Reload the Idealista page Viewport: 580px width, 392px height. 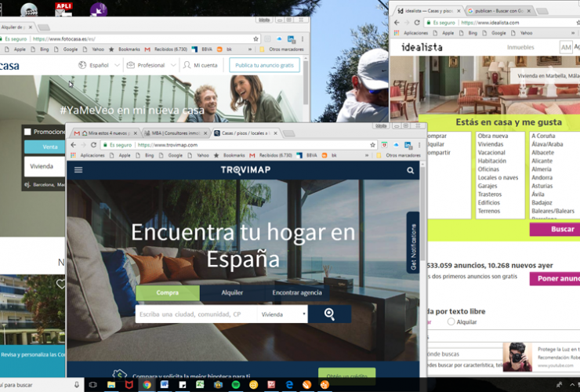pos(417,22)
